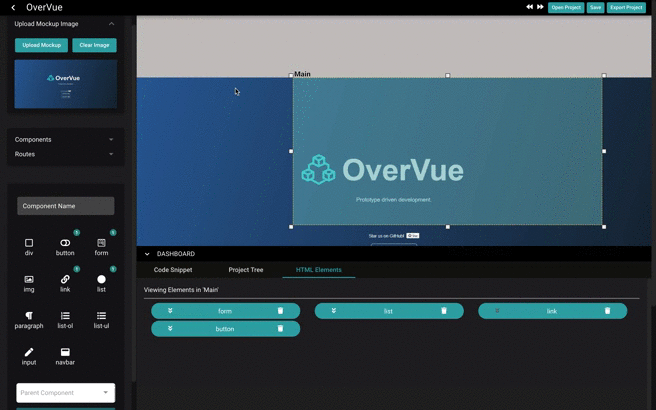Delete the list element chip
656x410 pixels.
click(444, 310)
